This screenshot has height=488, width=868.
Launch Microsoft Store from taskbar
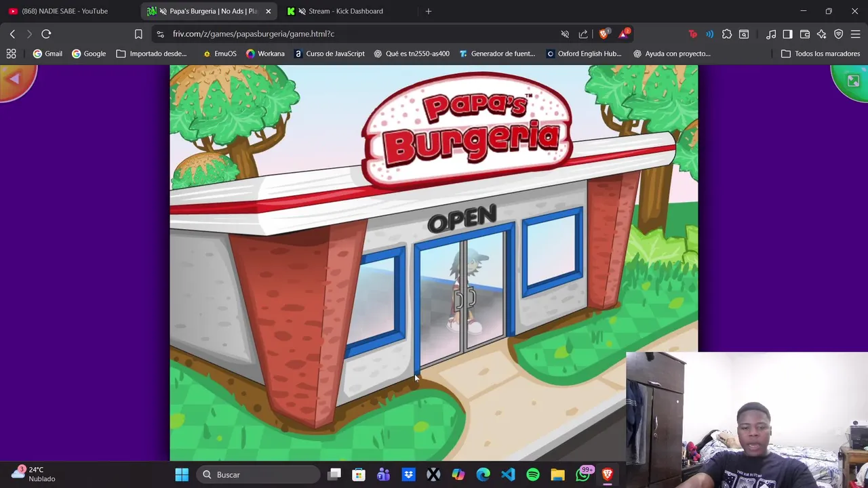[359, 474]
